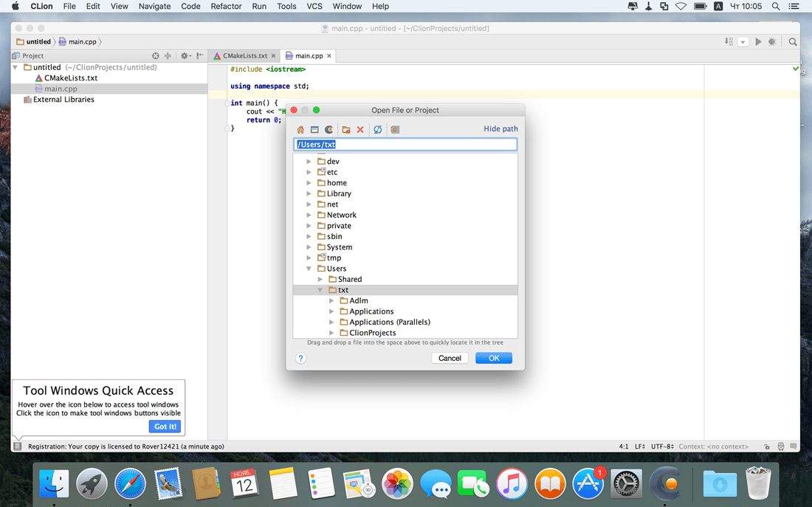Expand the Shared folder
This screenshot has height=507, width=812.
pos(320,279)
